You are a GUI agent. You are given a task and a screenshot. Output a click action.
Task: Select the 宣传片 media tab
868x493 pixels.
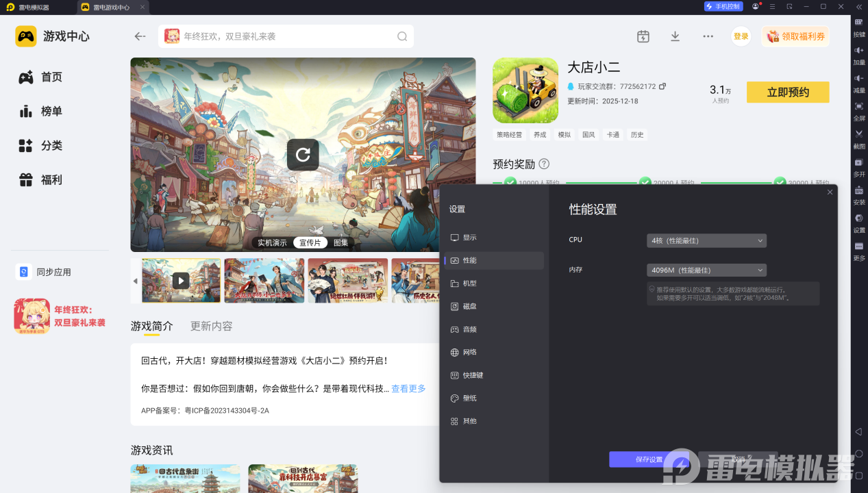point(310,242)
